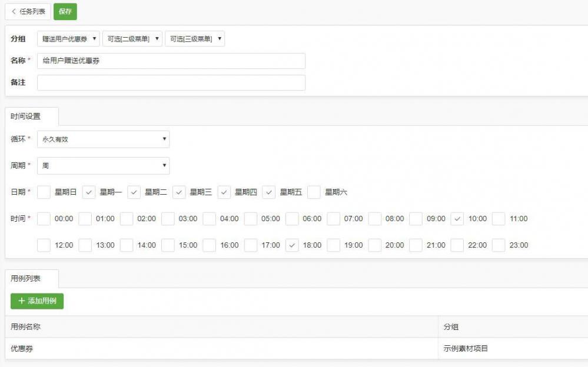Open the 循环 dropdown showing 永久有效
The width and height of the screenshot is (588, 367).
(x=103, y=139)
